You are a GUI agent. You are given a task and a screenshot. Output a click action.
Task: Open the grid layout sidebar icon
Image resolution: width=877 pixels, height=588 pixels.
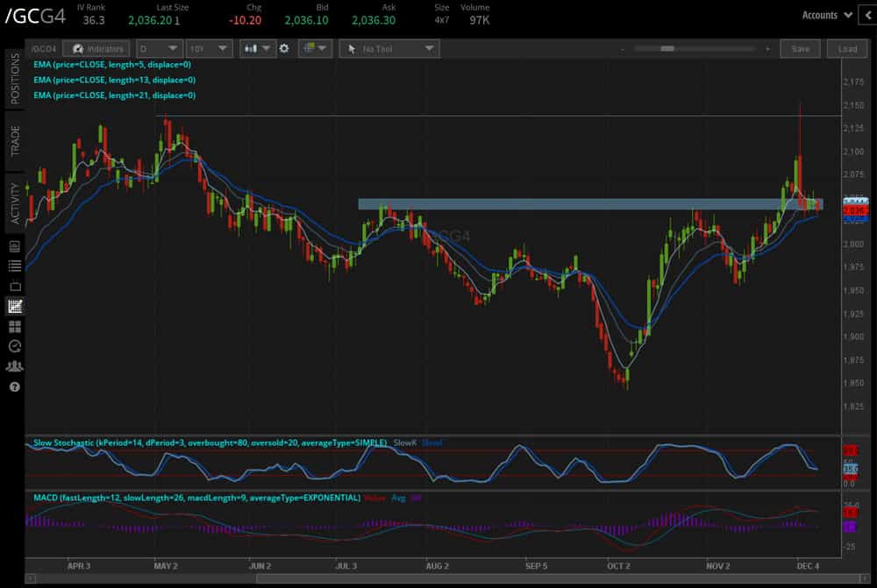point(15,326)
